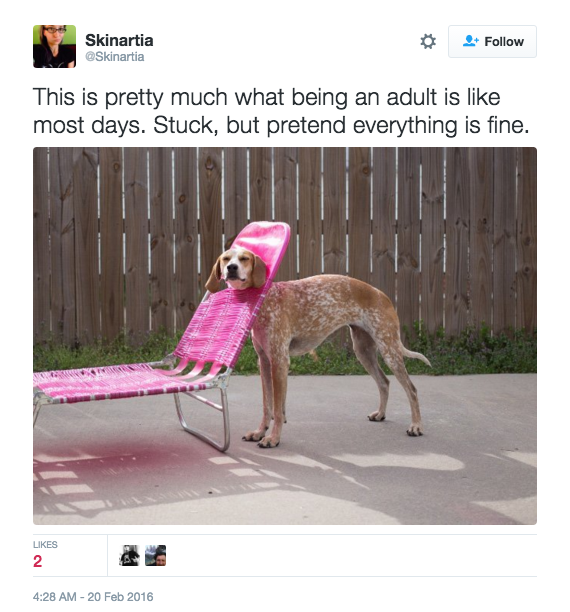Open Skinartia's profile avatar
Screen dimensions: 570x612
[x=54, y=46]
